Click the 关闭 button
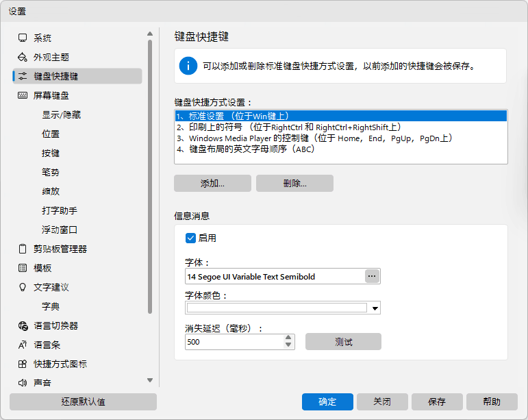The height and width of the screenshot is (420, 528). pyautogui.click(x=382, y=402)
